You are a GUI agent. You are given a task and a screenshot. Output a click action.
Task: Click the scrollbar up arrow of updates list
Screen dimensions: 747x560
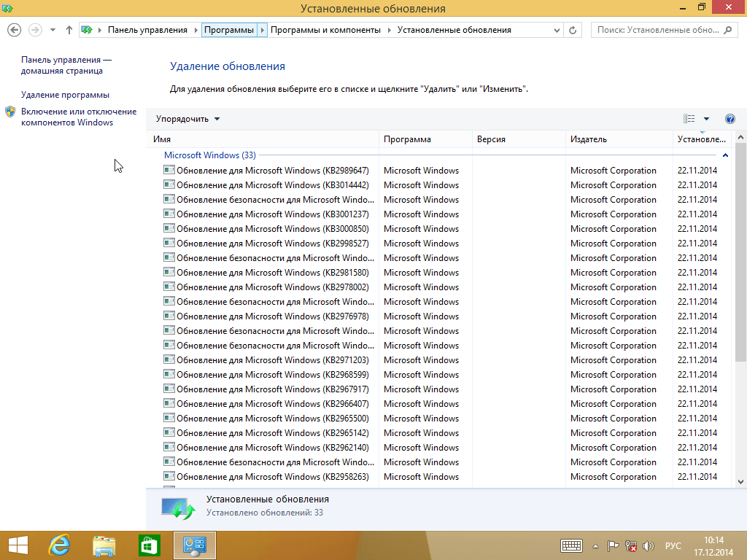740,137
